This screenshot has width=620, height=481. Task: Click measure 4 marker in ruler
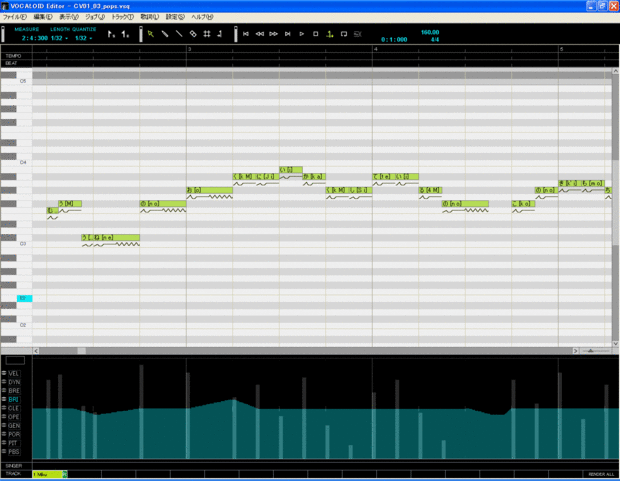[x=376, y=49]
